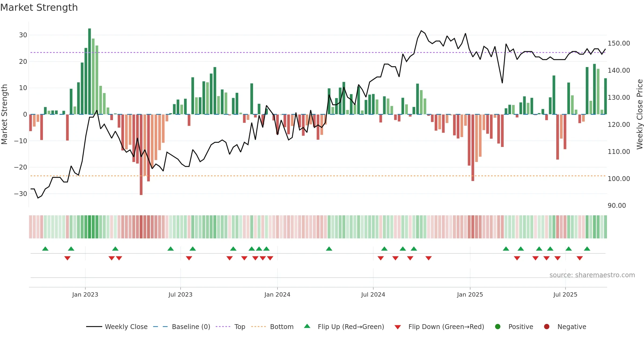Click the Jan 2025 axis label
The width and height of the screenshot is (644, 362).
click(470, 294)
